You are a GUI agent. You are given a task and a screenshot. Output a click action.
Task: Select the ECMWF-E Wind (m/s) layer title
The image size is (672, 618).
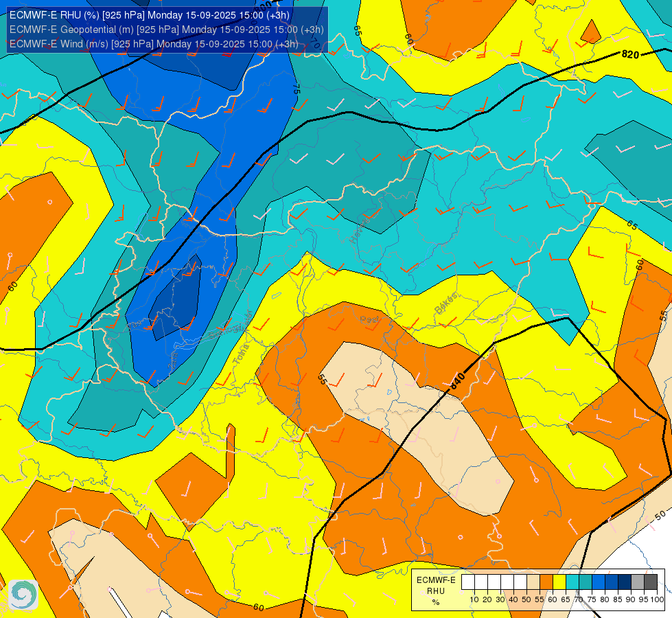click(154, 44)
